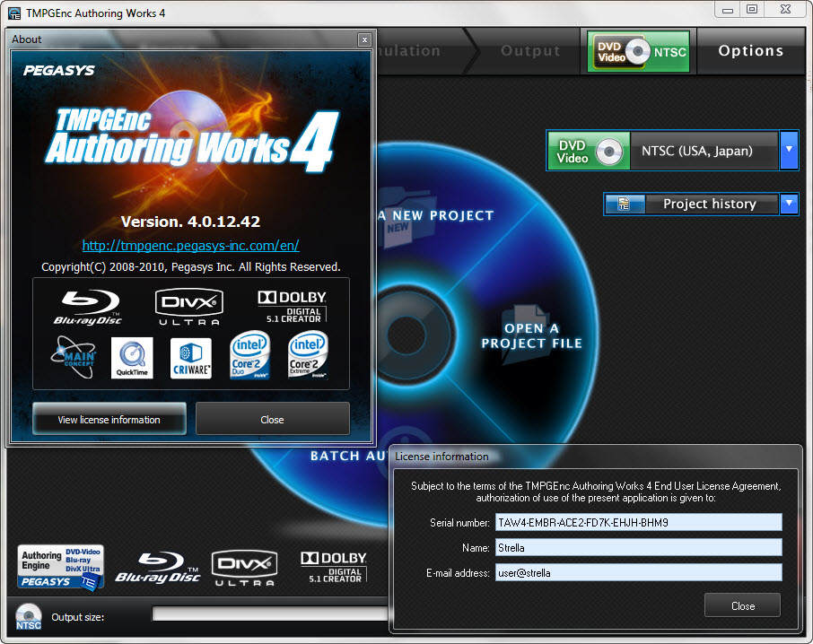The width and height of the screenshot is (813, 644).
Task: Open the Options tab
Action: pyautogui.click(x=750, y=51)
